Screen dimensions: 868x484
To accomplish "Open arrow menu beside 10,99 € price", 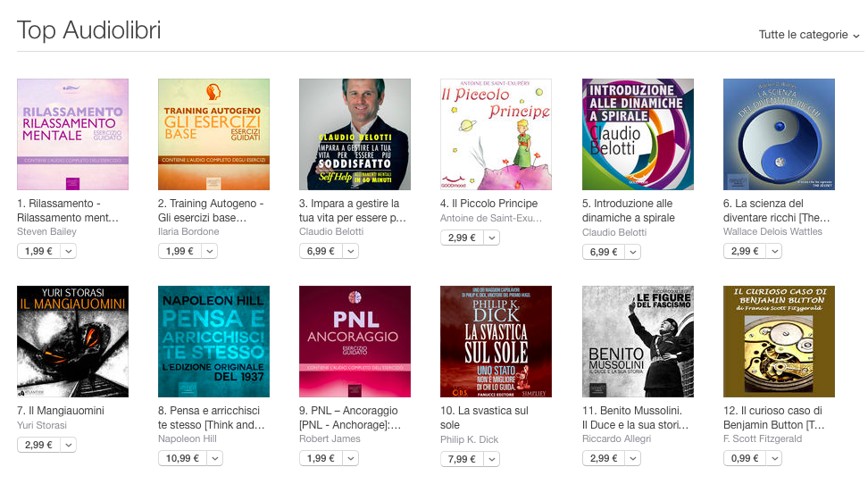I will (x=215, y=458).
